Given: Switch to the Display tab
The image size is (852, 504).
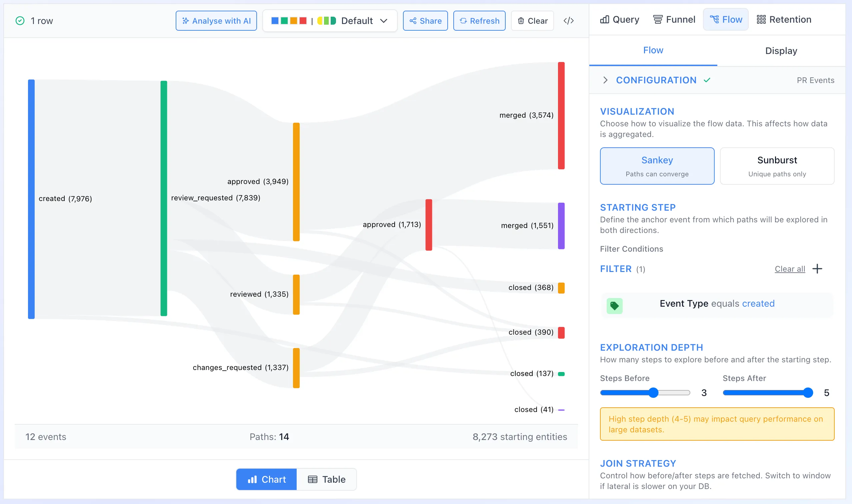Looking at the screenshot, I should pyautogui.click(x=781, y=51).
